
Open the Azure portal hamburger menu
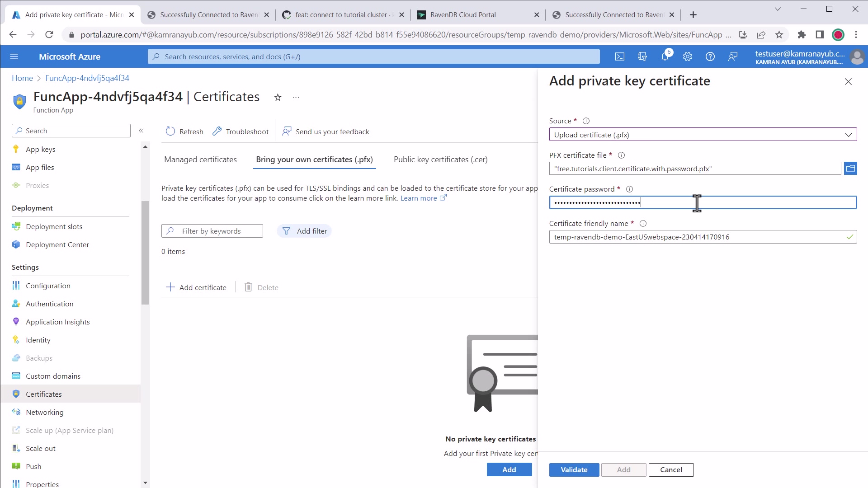pos(14,56)
